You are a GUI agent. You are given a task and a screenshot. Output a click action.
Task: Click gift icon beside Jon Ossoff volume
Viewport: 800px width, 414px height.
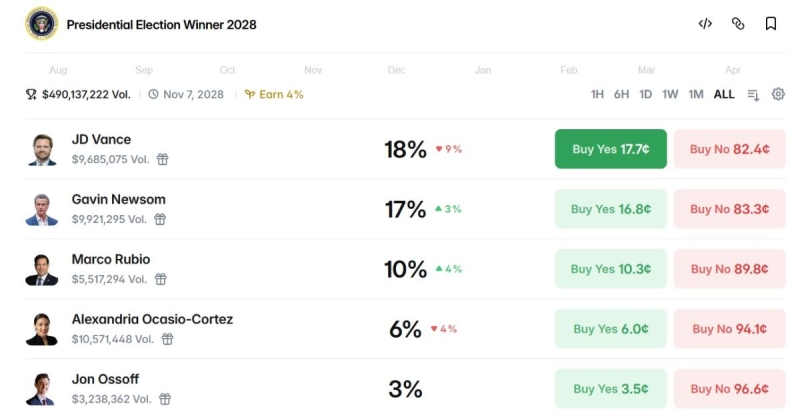coord(160,399)
